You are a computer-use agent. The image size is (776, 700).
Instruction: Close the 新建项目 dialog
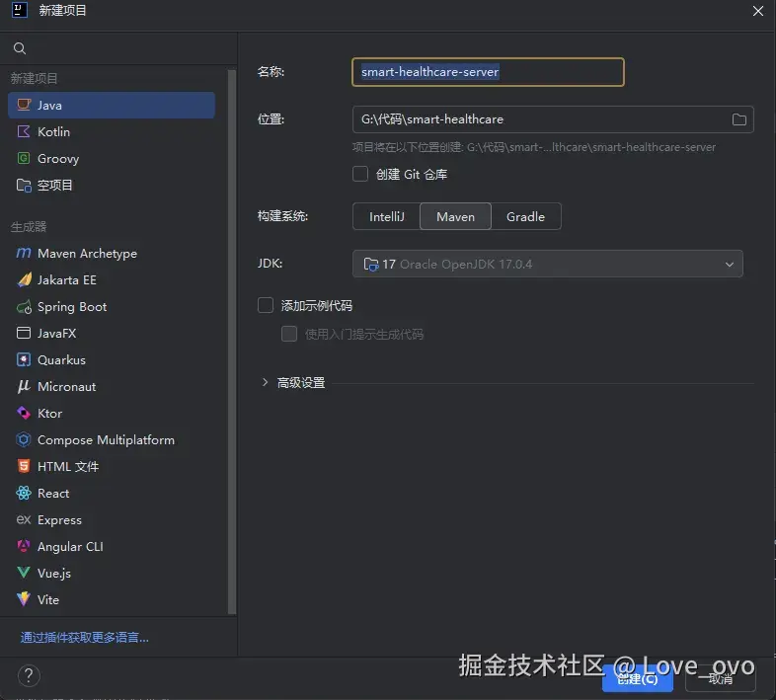click(757, 11)
